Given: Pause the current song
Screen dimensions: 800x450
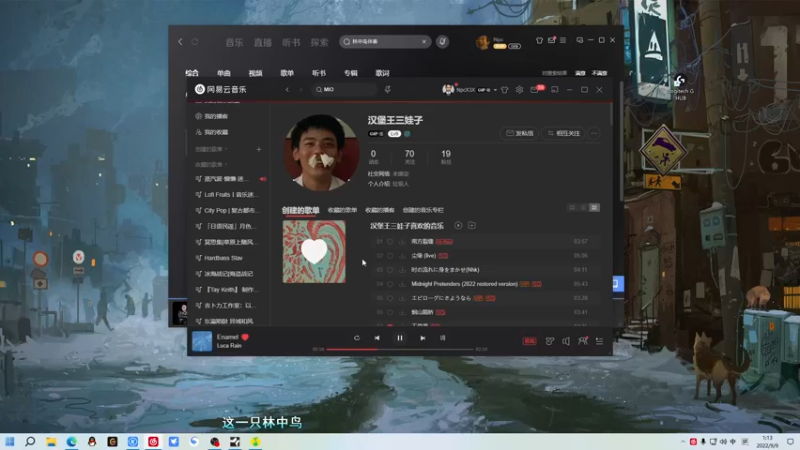Looking at the screenshot, I should 400,338.
